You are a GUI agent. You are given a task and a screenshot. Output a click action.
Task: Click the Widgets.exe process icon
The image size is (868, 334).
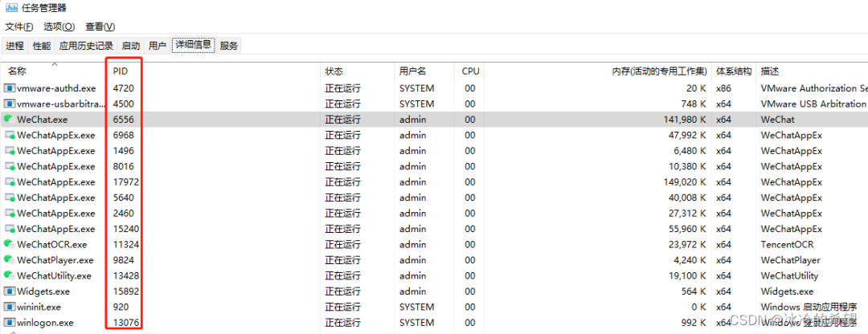(10, 291)
